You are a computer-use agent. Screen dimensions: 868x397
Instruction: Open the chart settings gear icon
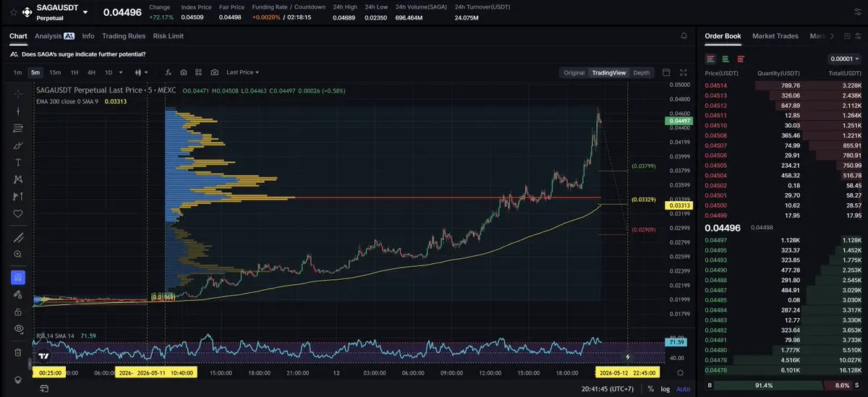click(x=680, y=372)
